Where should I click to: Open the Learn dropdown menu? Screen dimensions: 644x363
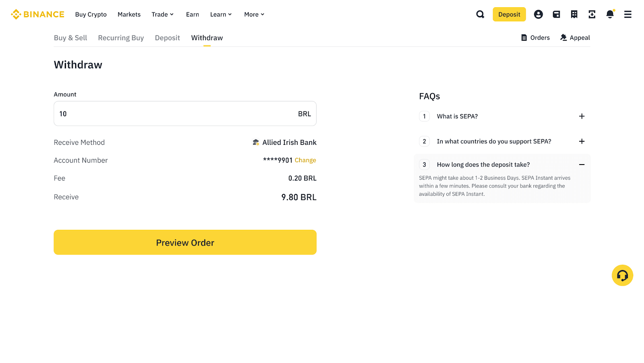(x=221, y=14)
